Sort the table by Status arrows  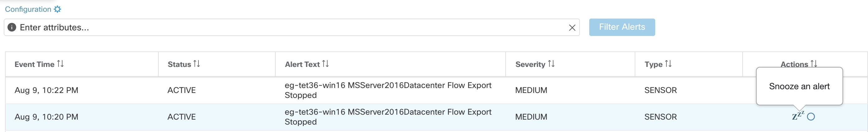tap(197, 64)
